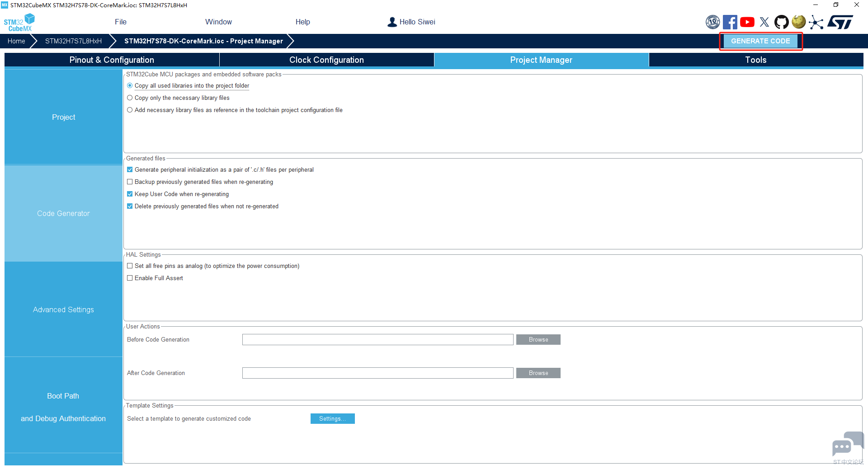This screenshot has width=868, height=469.
Task: Open the chat bubble forum icon
Action: pyautogui.click(x=848, y=444)
